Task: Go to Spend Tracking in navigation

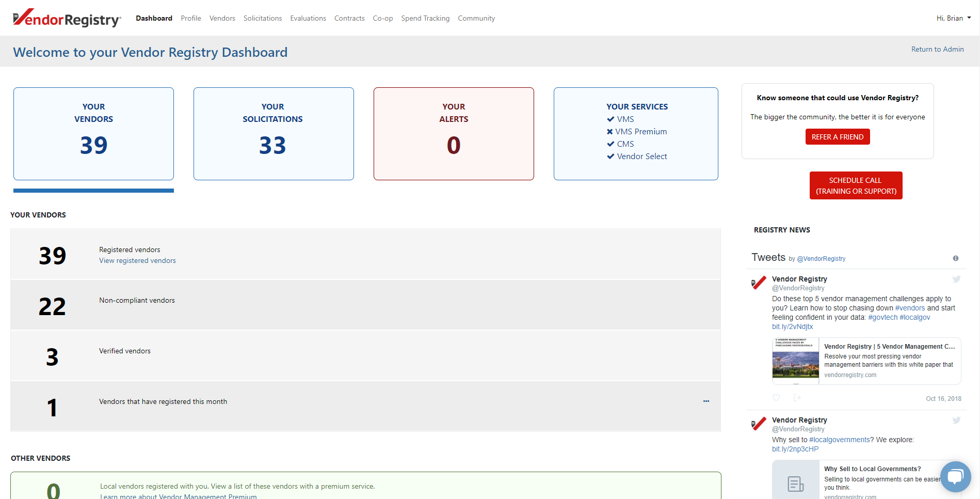Action: [x=425, y=18]
